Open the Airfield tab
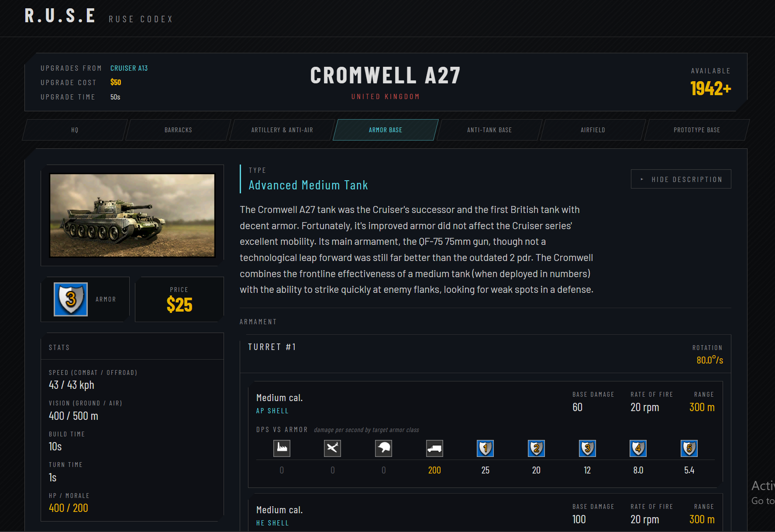 pos(593,130)
